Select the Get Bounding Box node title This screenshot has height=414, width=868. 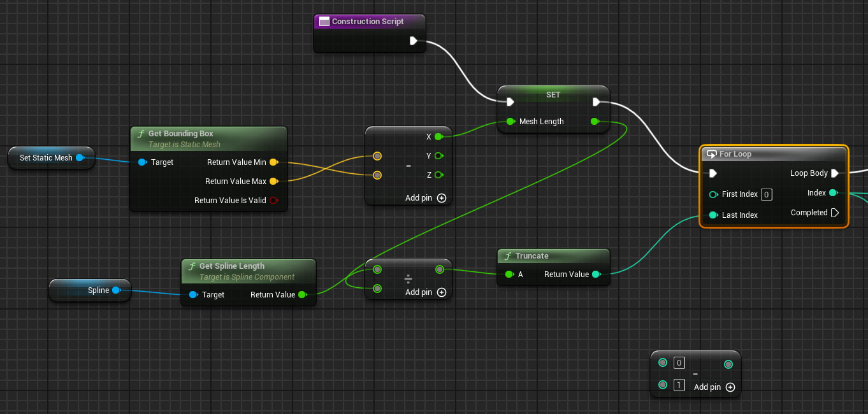(x=181, y=134)
